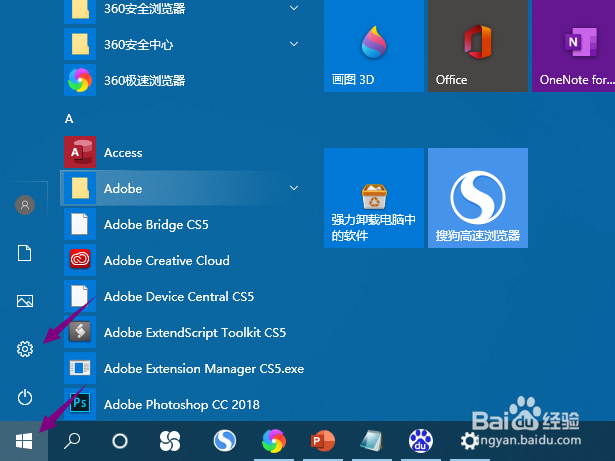Open the notepad app in taskbar
Screen dimensions: 615x461
pyautogui.click(x=371, y=441)
